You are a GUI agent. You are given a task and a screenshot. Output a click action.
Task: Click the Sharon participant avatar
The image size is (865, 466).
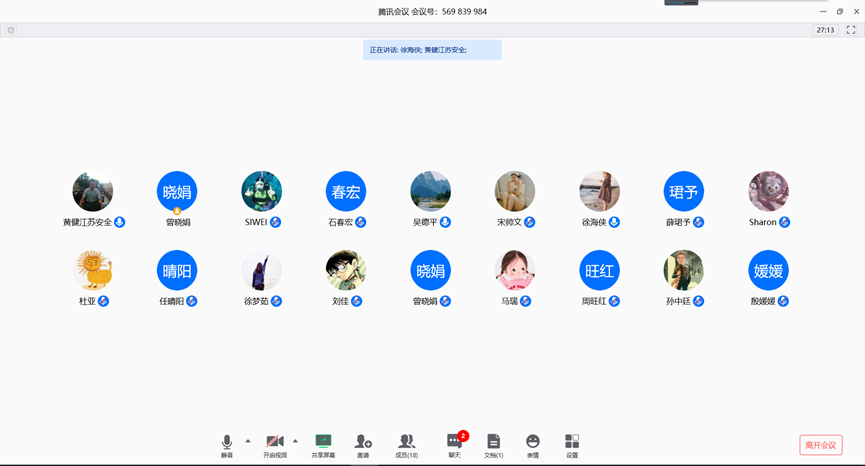[x=768, y=191]
